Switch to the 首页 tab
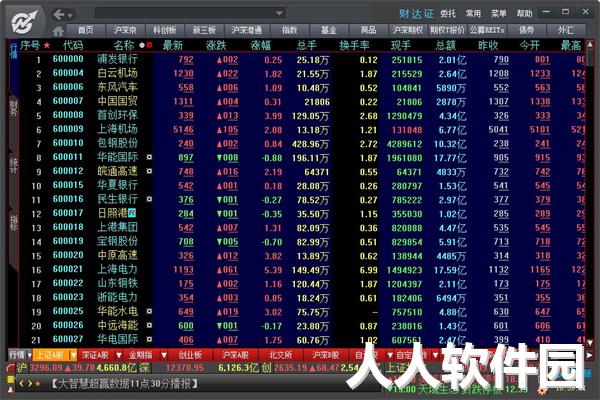 [86, 30]
